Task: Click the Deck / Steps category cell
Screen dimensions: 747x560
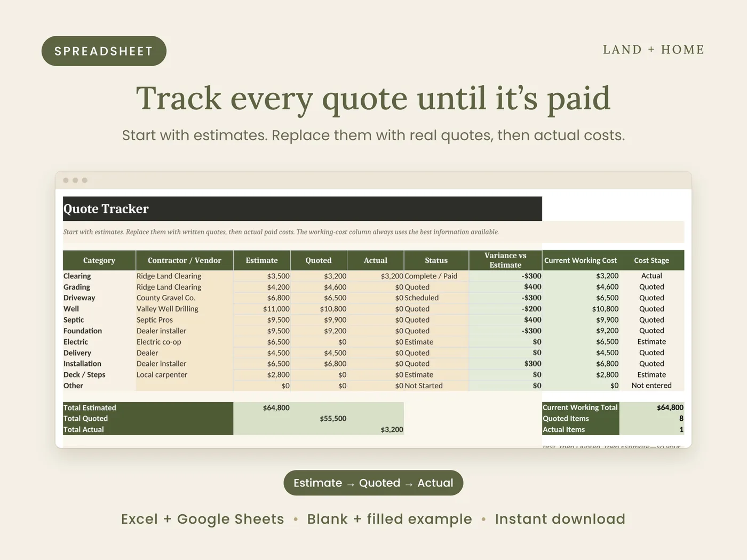Action: tap(99, 375)
